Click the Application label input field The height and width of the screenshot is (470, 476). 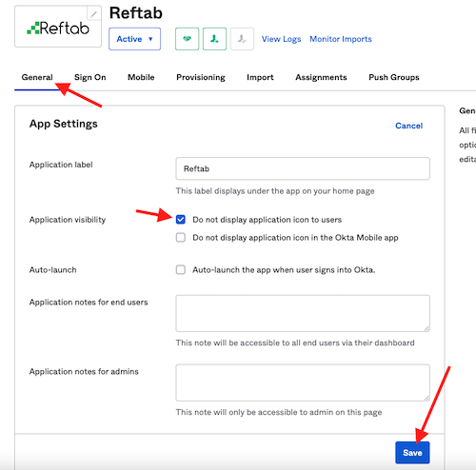303,168
